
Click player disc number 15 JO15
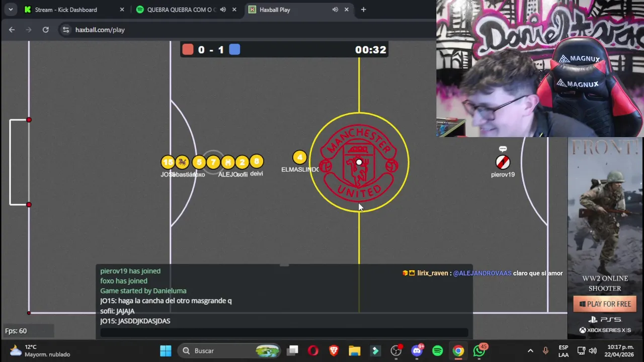click(168, 162)
